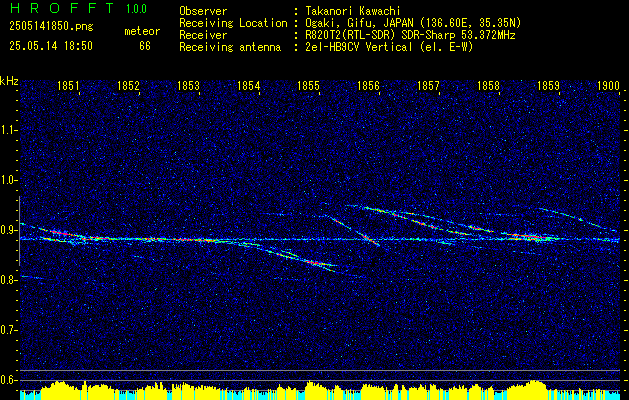This screenshot has height=400, width=629.
Task: Click antenna text 2el-HB9CV Vertical
Action: click(x=359, y=47)
